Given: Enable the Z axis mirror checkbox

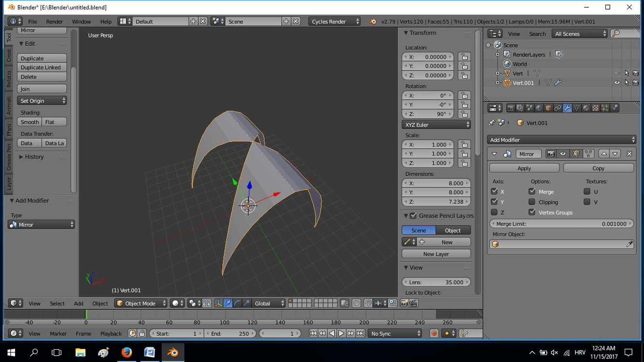Looking at the screenshot, I should click(494, 212).
